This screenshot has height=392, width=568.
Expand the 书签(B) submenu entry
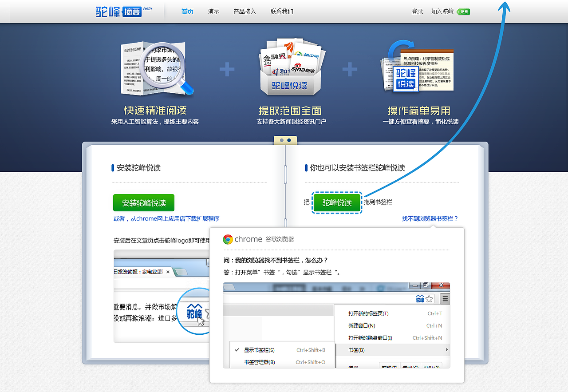click(x=392, y=350)
